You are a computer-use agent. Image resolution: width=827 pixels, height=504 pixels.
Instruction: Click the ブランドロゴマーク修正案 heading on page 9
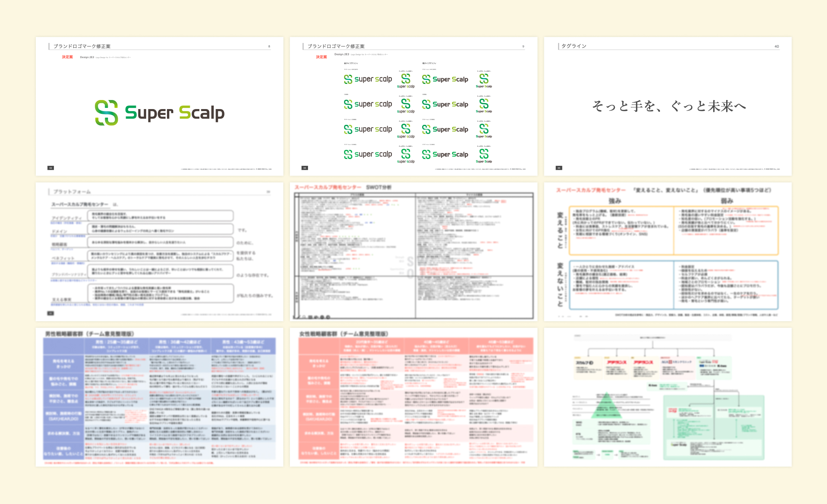point(336,46)
